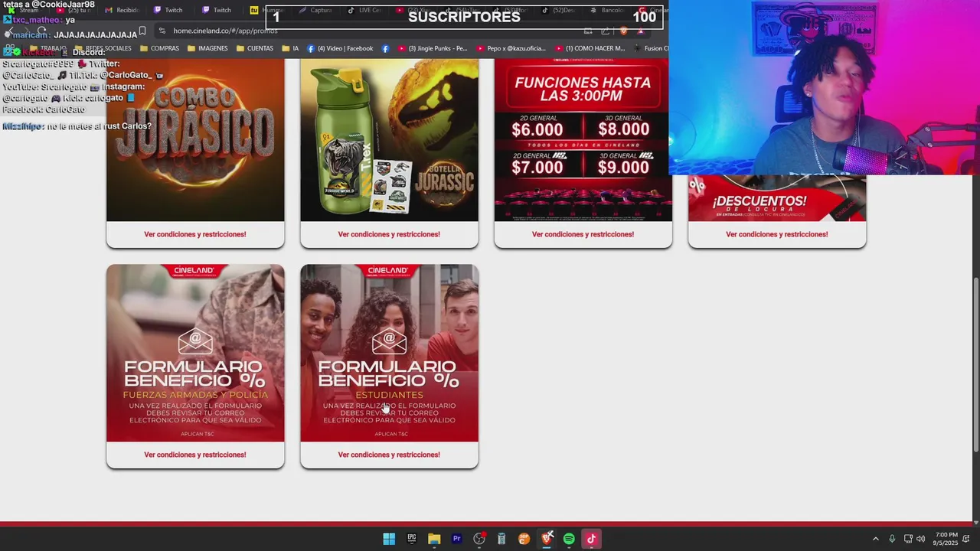Image resolution: width=980 pixels, height=551 pixels.
Task: Switch to Brave browser on the taskbar
Action: click(547, 539)
